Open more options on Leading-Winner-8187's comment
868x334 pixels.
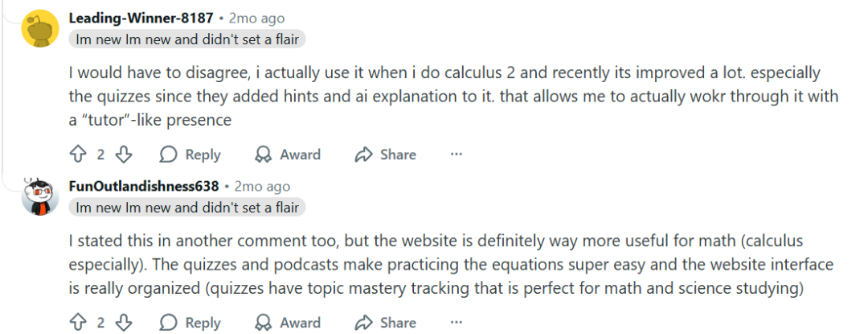(457, 155)
